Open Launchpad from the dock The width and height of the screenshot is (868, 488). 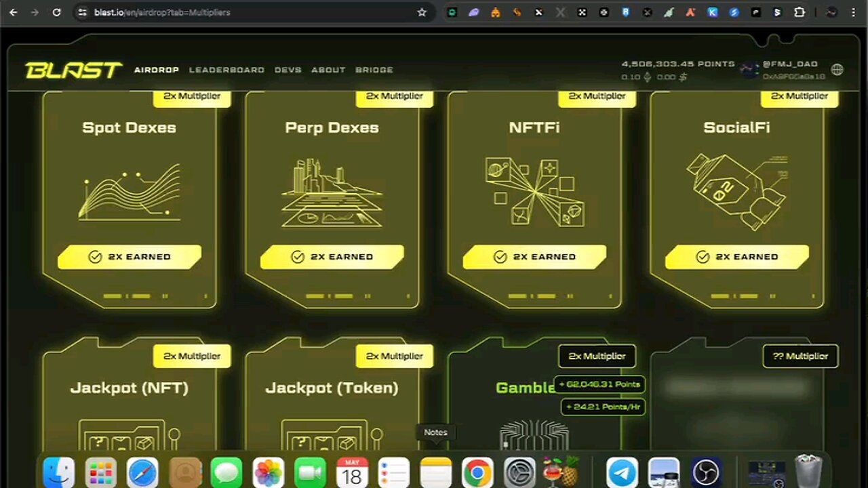tap(101, 472)
